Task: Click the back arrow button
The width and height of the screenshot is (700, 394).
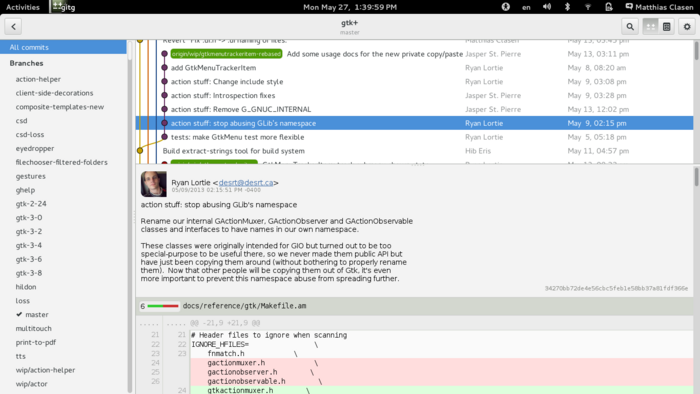Action: 13,27
